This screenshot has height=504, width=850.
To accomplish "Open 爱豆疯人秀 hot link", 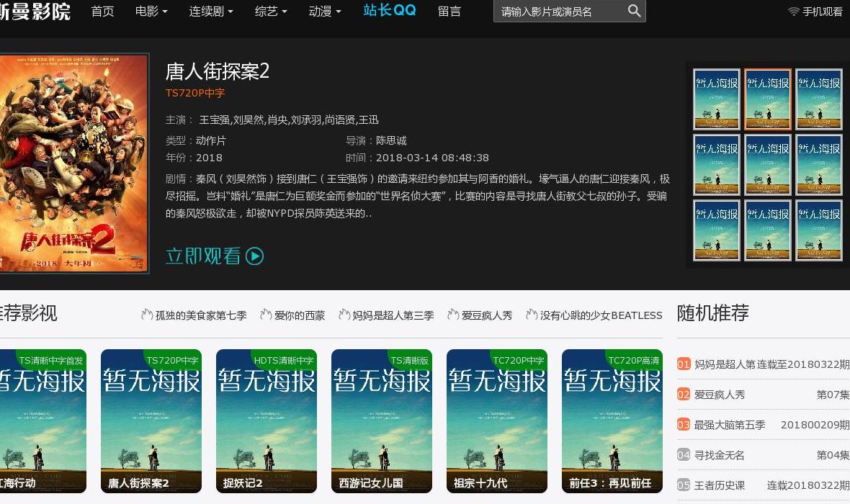I will point(487,315).
